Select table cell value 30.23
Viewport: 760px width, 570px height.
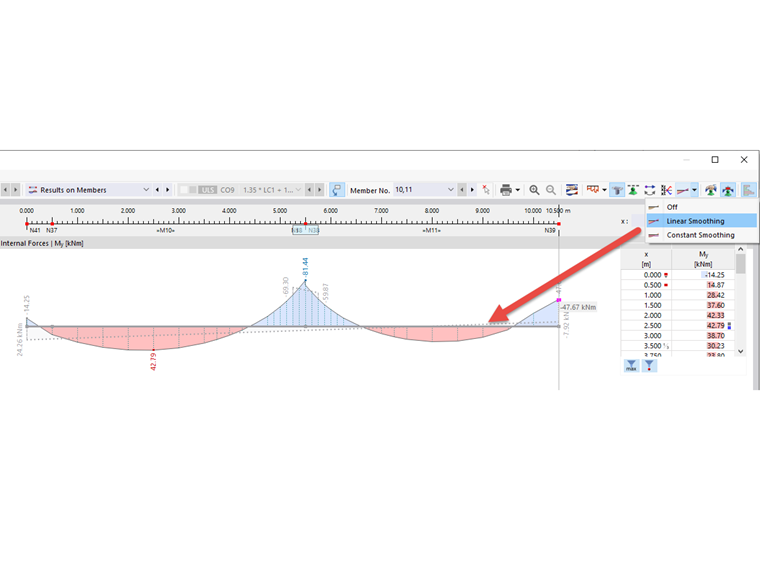tap(703, 346)
